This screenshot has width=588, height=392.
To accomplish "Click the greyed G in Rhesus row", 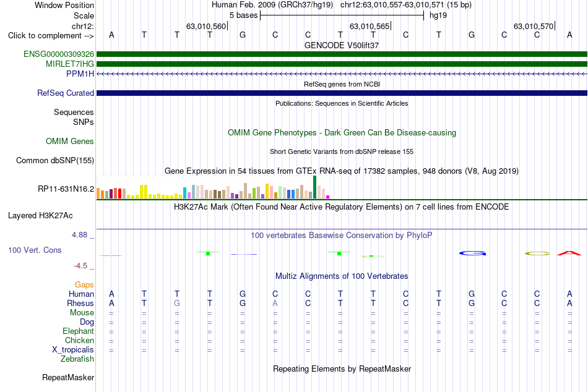I will [177, 303].
